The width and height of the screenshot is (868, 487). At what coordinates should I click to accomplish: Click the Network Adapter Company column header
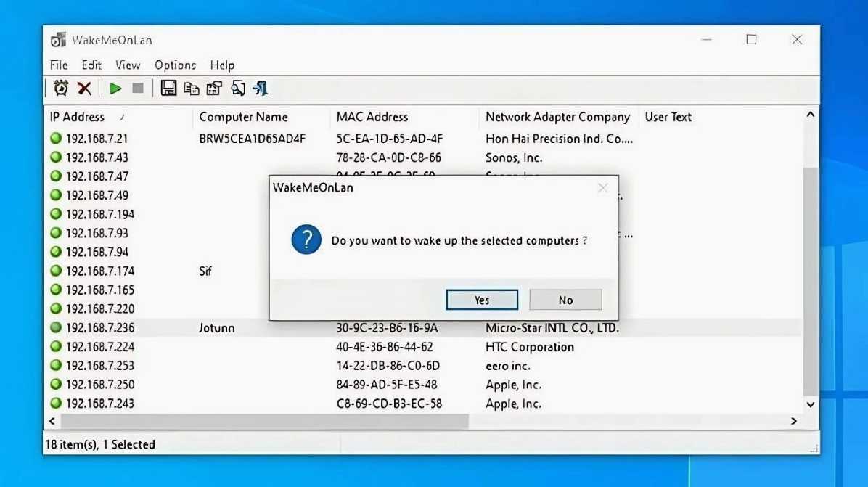click(x=557, y=117)
